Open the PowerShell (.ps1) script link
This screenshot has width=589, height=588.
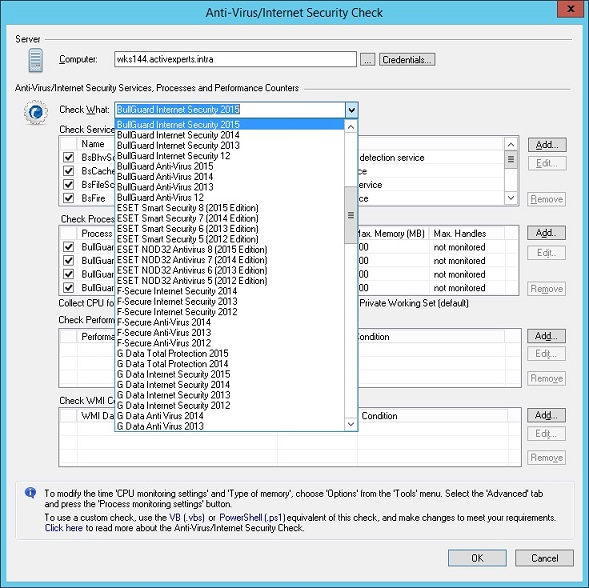[252, 517]
